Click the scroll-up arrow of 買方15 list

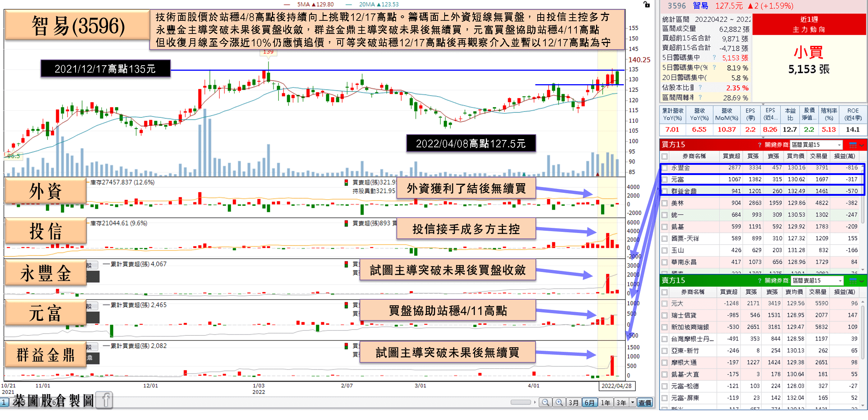pos(863,166)
